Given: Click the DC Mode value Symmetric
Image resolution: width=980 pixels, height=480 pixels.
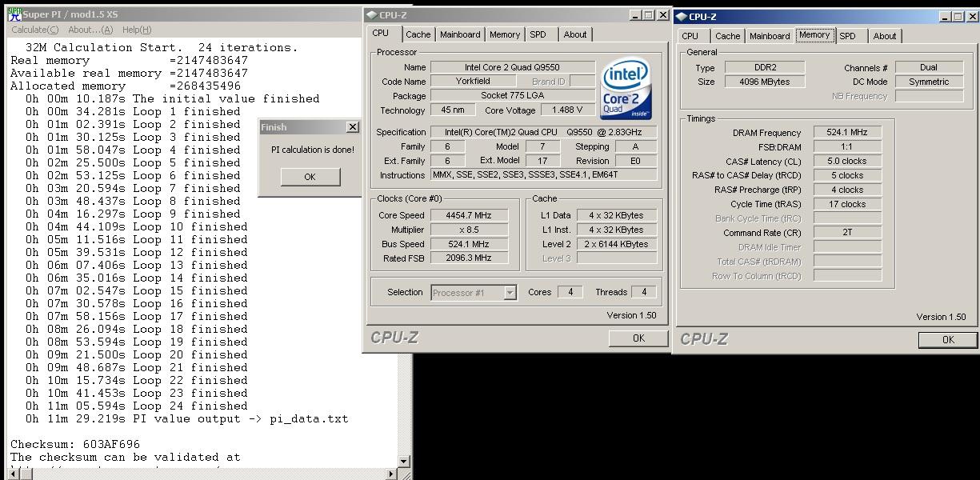Looking at the screenshot, I should point(929,82).
